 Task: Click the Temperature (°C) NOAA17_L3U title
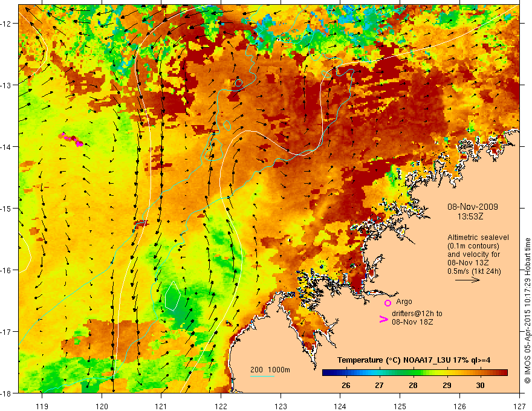point(414,360)
